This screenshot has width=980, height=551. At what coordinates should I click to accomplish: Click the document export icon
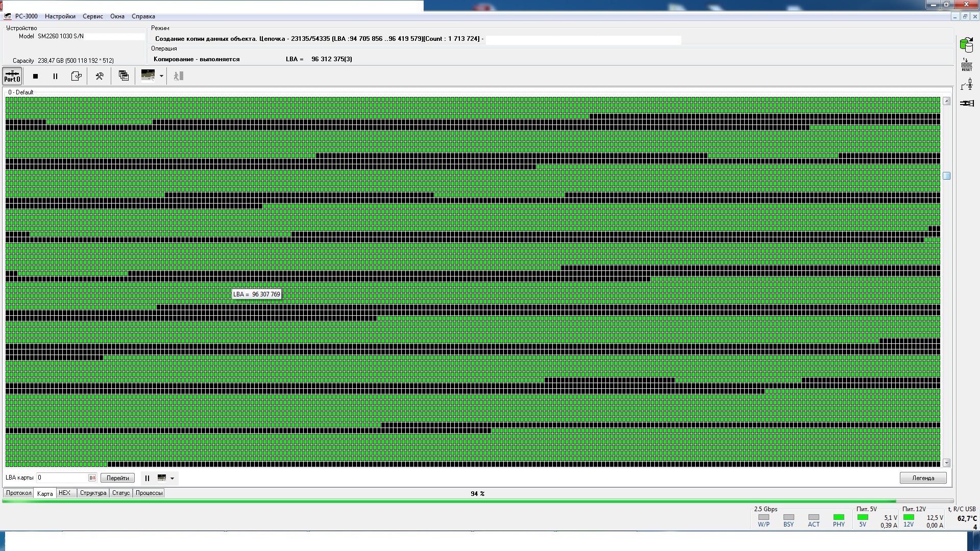pos(76,76)
